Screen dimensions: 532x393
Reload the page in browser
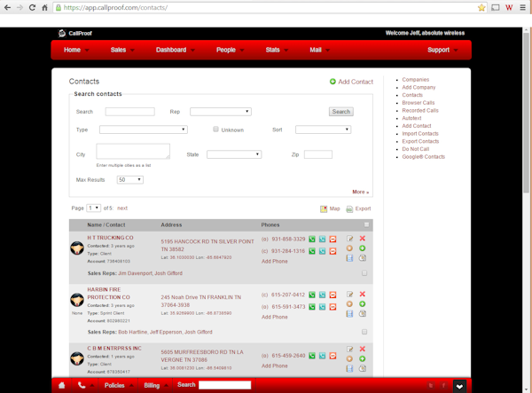click(x=32, y=7)
